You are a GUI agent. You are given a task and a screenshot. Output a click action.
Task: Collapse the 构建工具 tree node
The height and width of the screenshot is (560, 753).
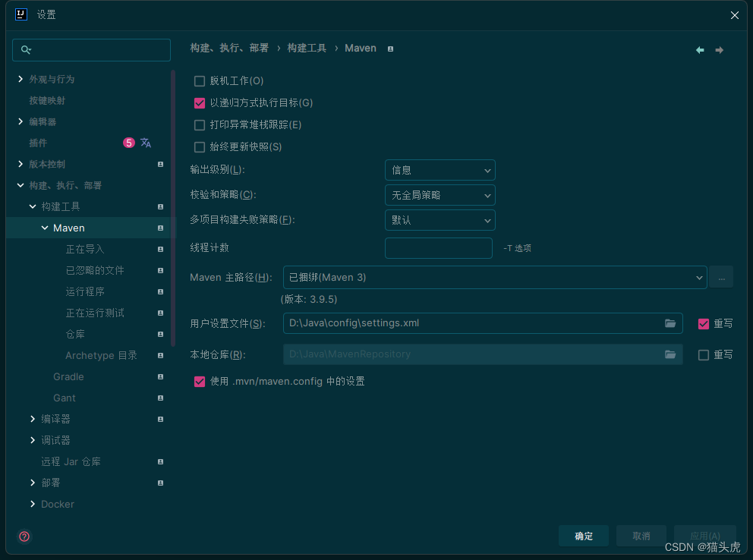point(32,206)
